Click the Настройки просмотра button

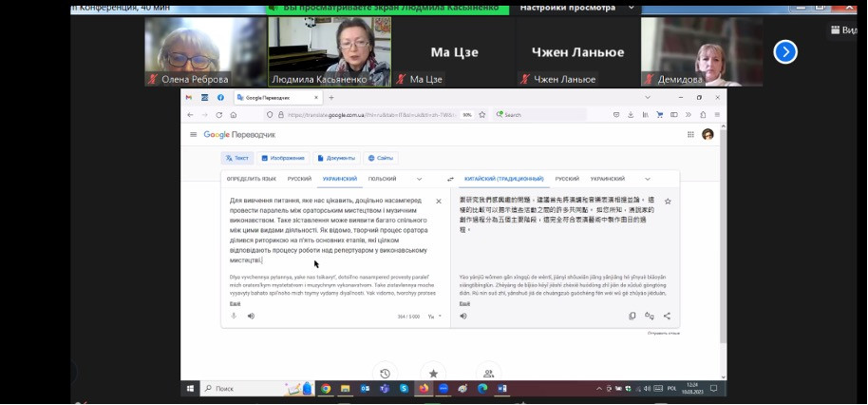pos(562,10)
